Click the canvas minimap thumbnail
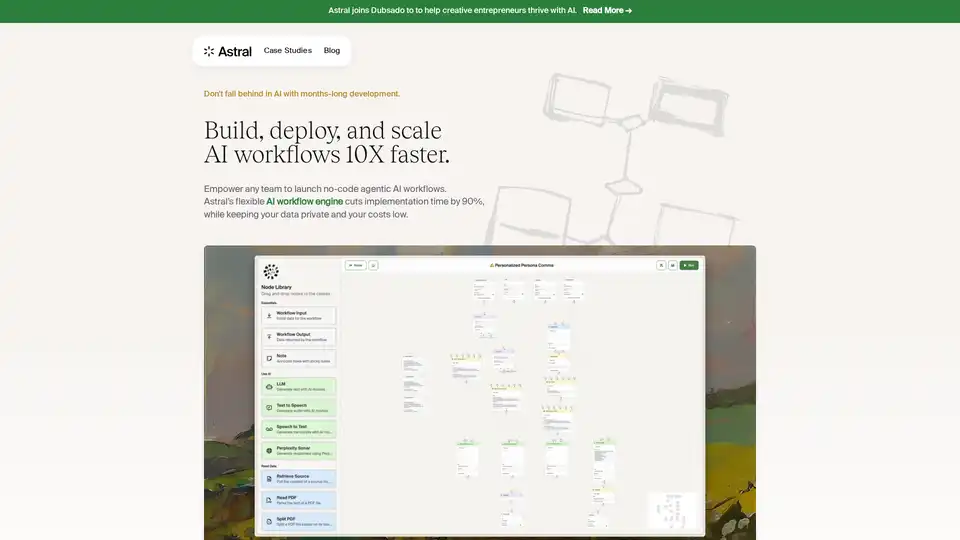 [671, 510]
